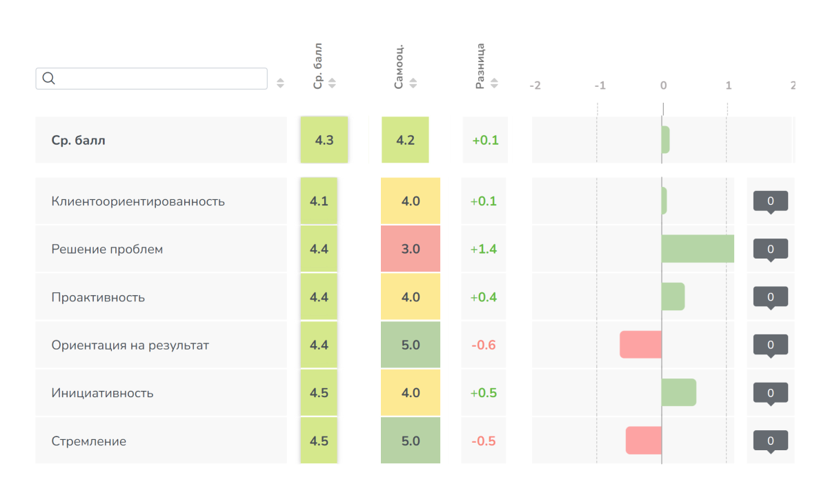Image resolution: width=828 pixels, height=504 pixels.
Task: Sort by Разница column arrows
Action: 494,83
